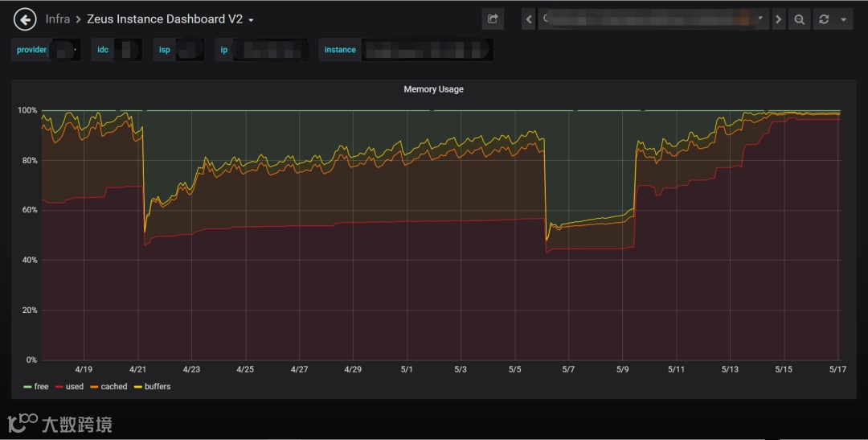Viewport: 868px width, 440px height.
Task: Shift time range forward with right arrow
Action: pos(778,19)
